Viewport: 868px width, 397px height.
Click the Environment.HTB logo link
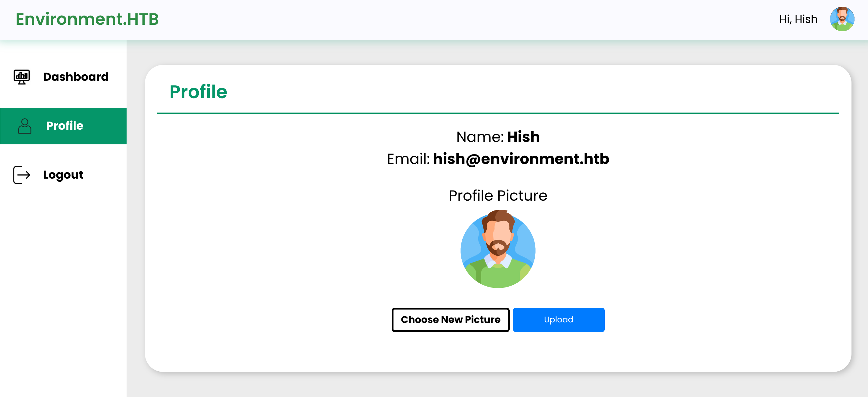tap(87, 19)
